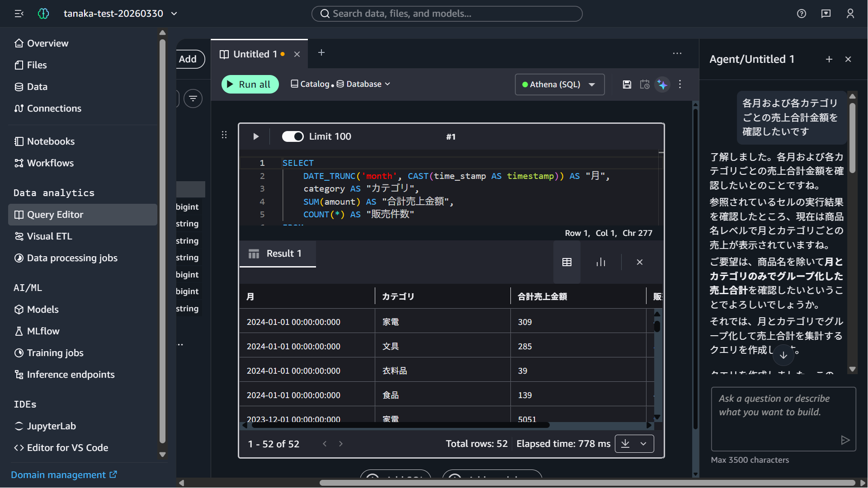868x488 pixels.
Task: Open the Athena (SQL) engine dropdown
Action: coord(560,84)
